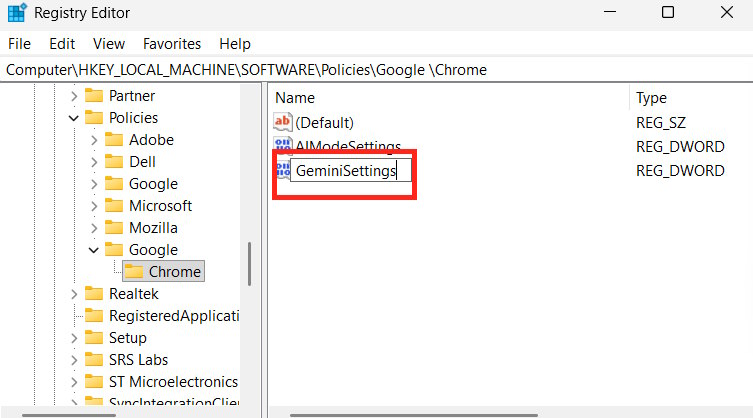Click the tree pane vertical scrollbar thumb
The height and width of the screenshot is (418, 753).
(249, 263)
